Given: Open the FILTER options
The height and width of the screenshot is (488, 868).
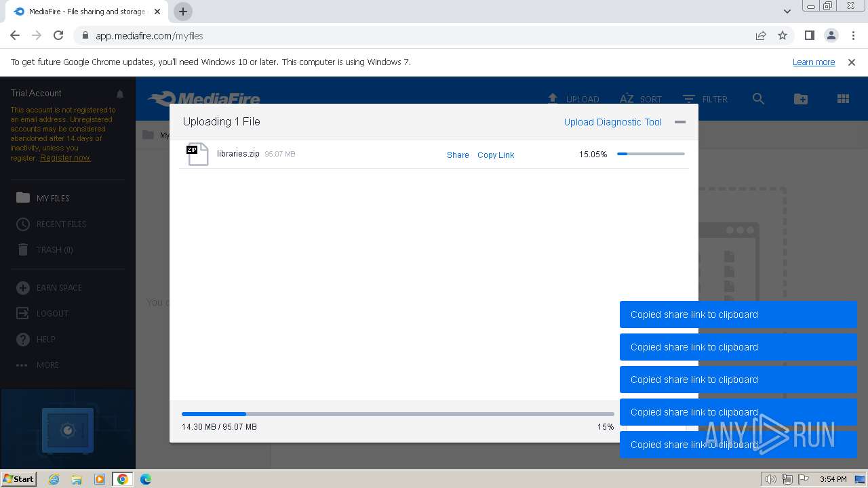Looking at the screenshot, I should pyautogui.click(x=705, y=99).
